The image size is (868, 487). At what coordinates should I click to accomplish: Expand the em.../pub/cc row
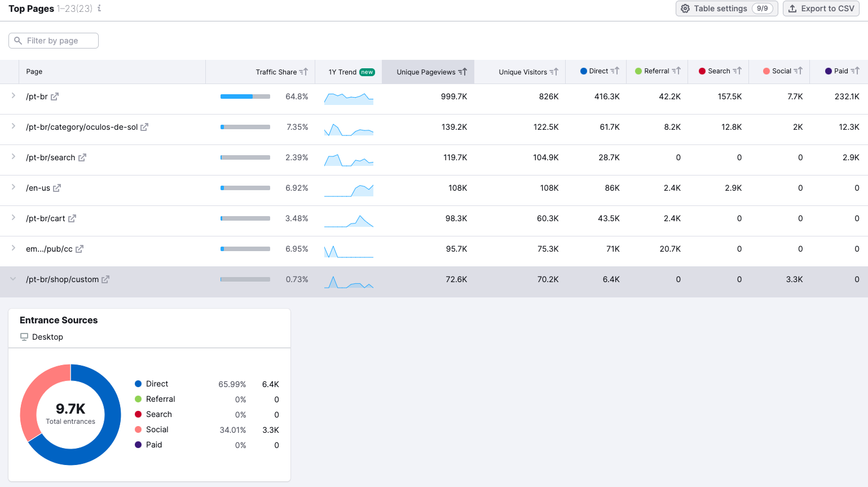[x=13, y=248]
